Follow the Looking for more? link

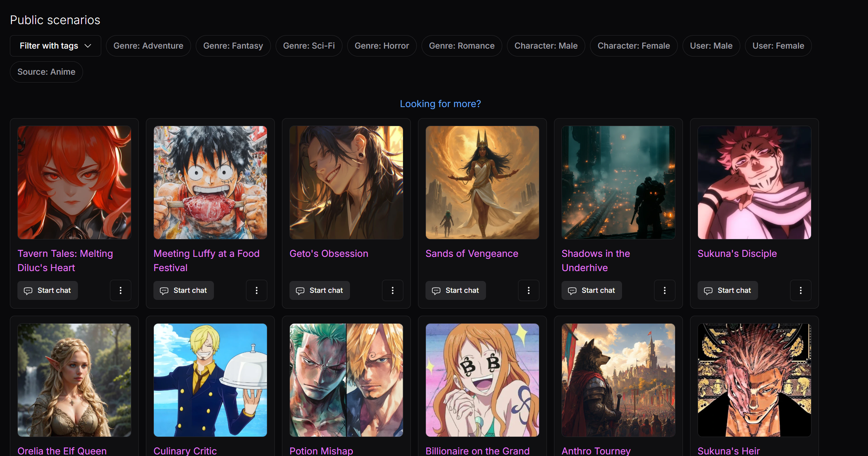440,104
